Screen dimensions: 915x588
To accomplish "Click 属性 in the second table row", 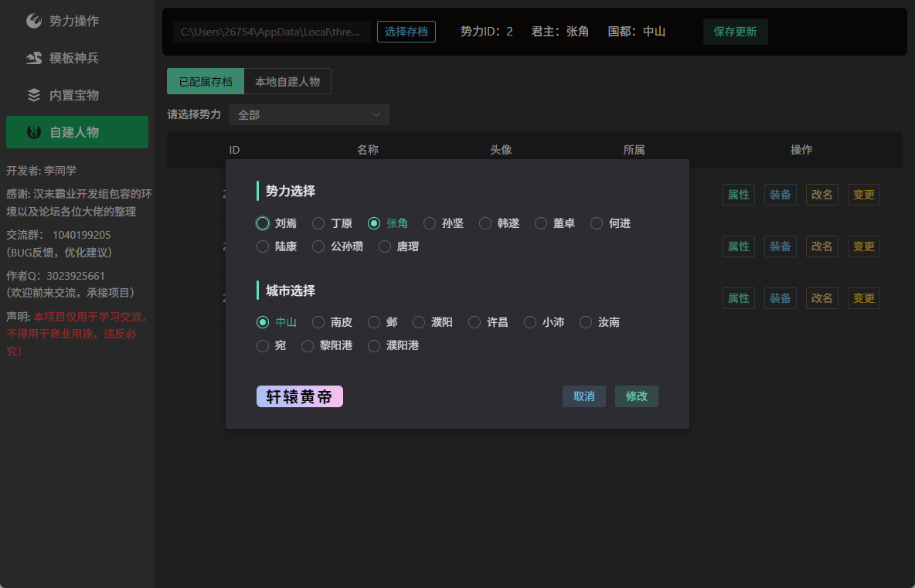I will (739, 246).
